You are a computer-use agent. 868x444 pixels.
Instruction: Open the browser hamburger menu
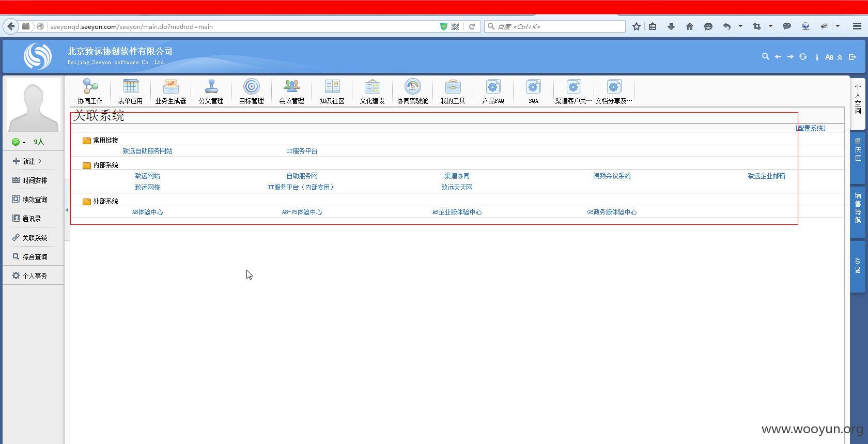[x=857, y=26]
